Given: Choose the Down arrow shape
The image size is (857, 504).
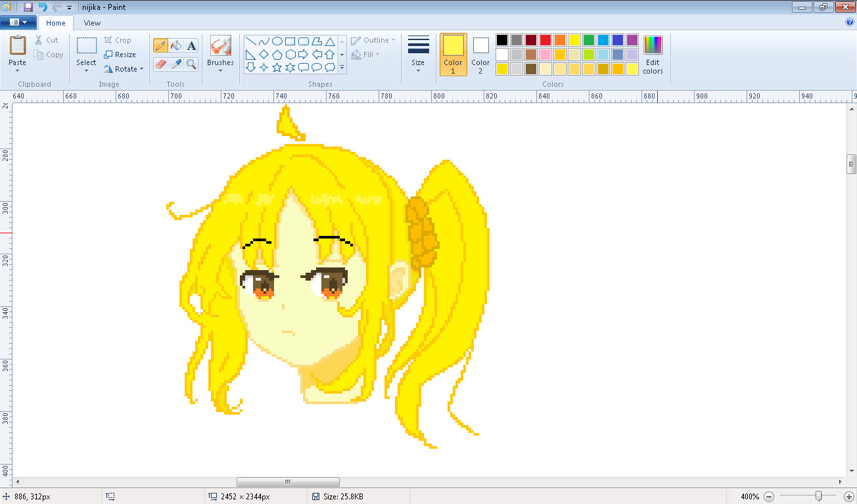Looking at the screenshot, I should [250, 67].
